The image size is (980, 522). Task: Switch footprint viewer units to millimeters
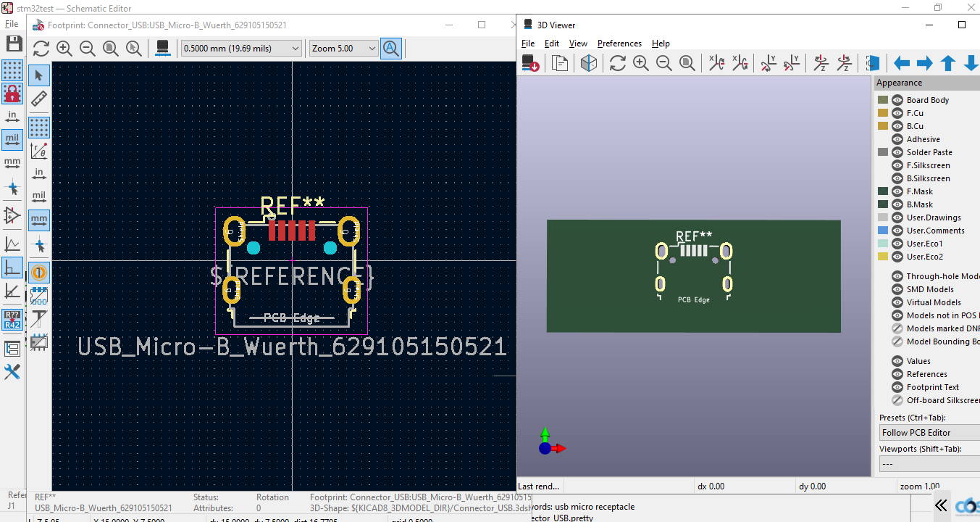click(39, 220)
